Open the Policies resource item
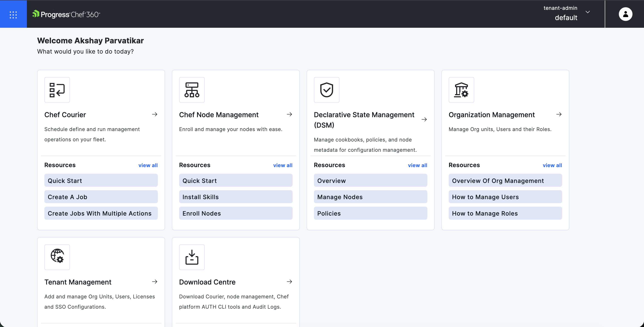Viewport: 644px width, 327px height. (x=370, y=213)
